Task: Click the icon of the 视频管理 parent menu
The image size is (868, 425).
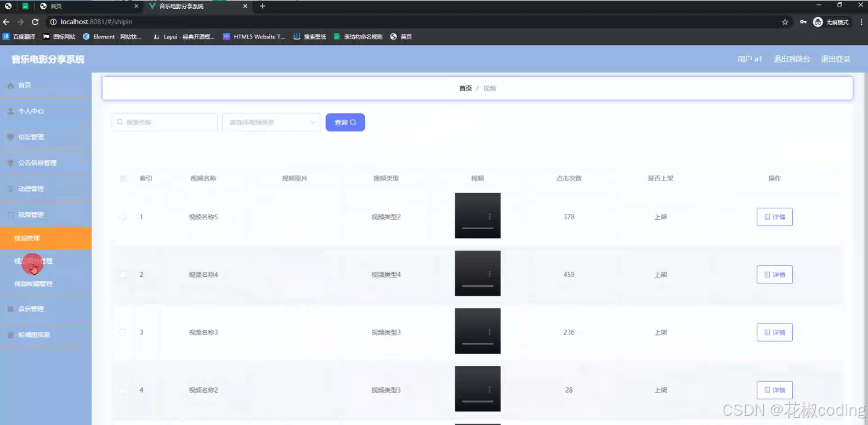Action: tap(10, 215)
